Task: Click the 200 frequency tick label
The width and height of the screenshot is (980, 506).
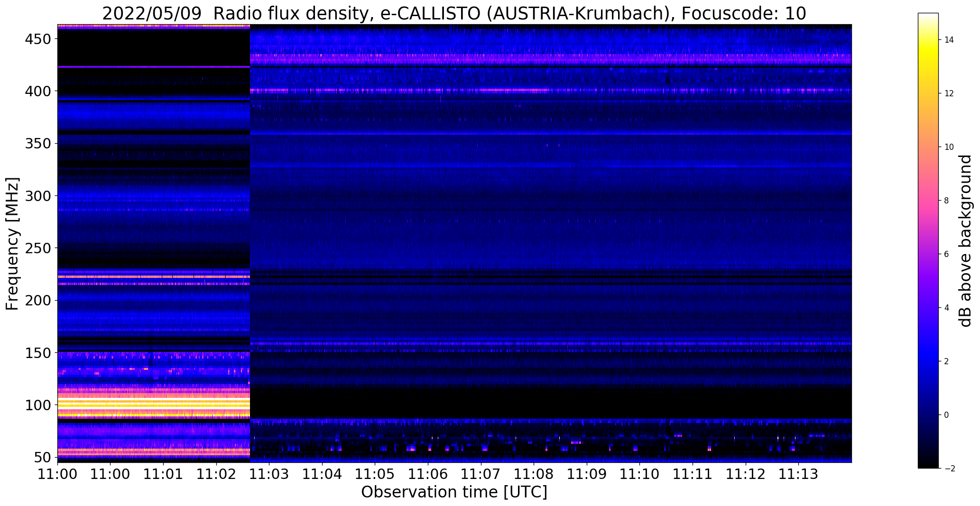Action: tap(37, 300)
